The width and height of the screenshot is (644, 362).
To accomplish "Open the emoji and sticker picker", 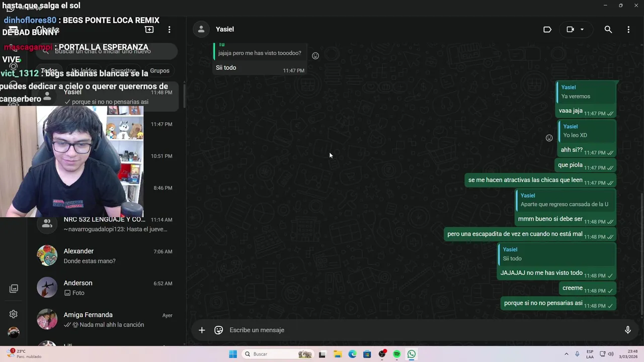I will click(219, 330).
